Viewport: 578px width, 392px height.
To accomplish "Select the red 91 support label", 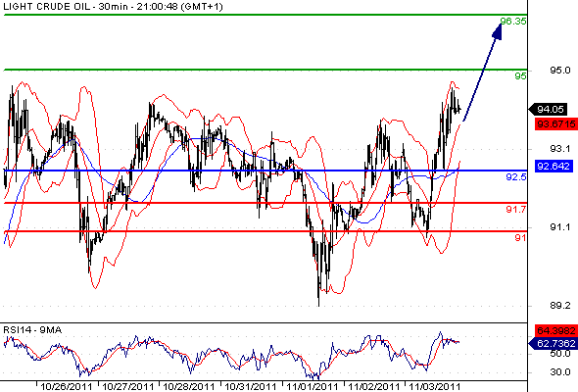I will [x=520, y=238].
